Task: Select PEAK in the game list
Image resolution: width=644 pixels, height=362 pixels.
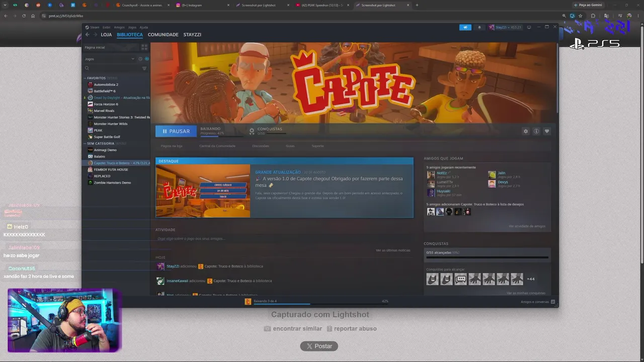Action: [x=98, y=130]
